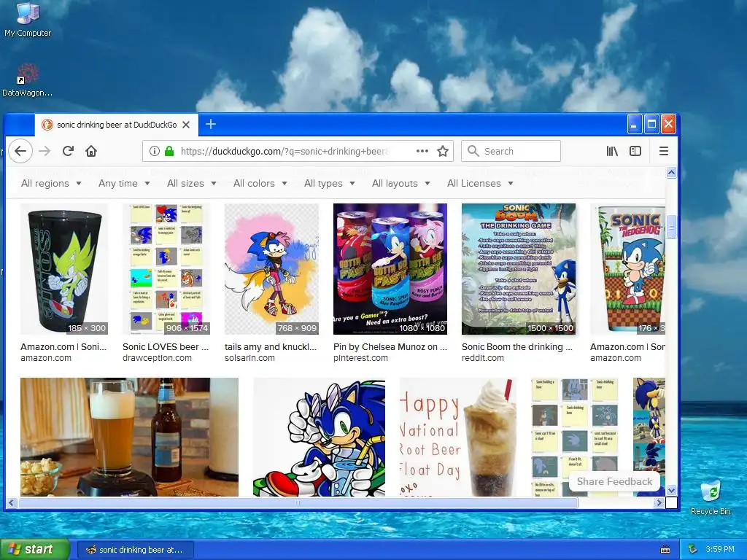This screenshot has width=747, height=560.
Task: Click the horizontal scrollbar thumb
Action: (x=298, y=502)
